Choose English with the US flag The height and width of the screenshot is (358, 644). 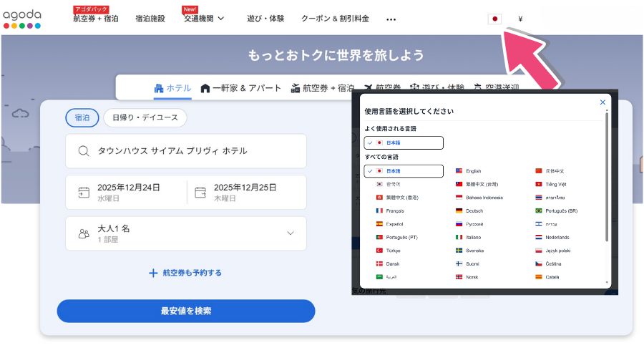pyautogui.click(x=469, y=171)
